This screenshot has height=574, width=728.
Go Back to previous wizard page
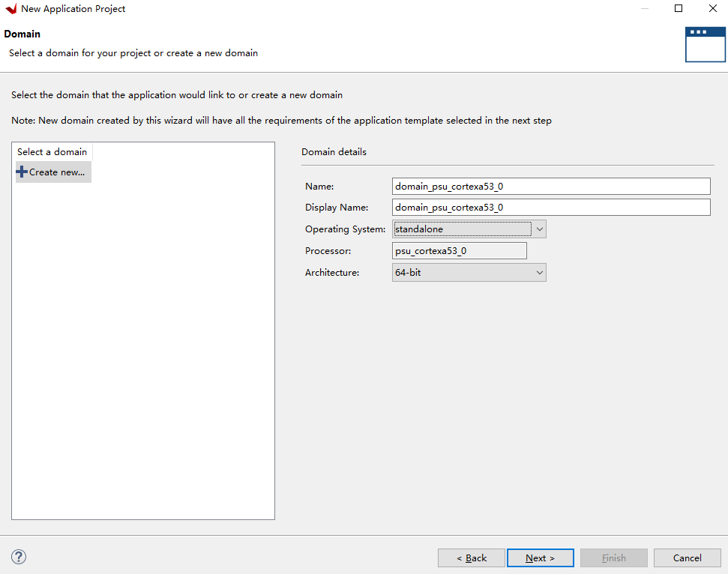click(x=472, y=558)
